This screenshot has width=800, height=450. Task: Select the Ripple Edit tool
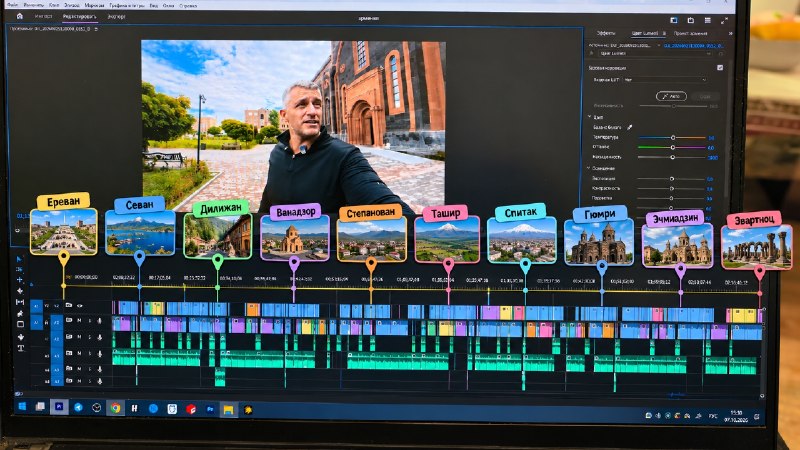(x=20, y=280)
